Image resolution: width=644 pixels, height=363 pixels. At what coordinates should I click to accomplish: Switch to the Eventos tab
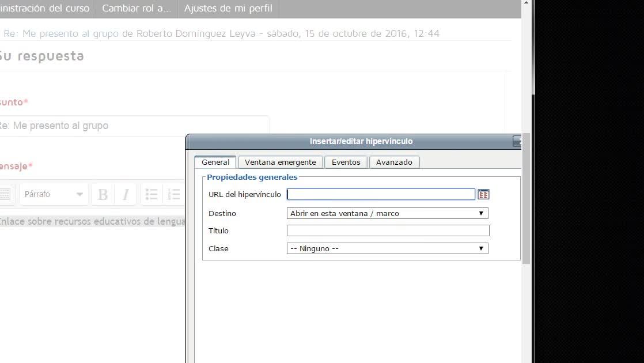point(346,162)
